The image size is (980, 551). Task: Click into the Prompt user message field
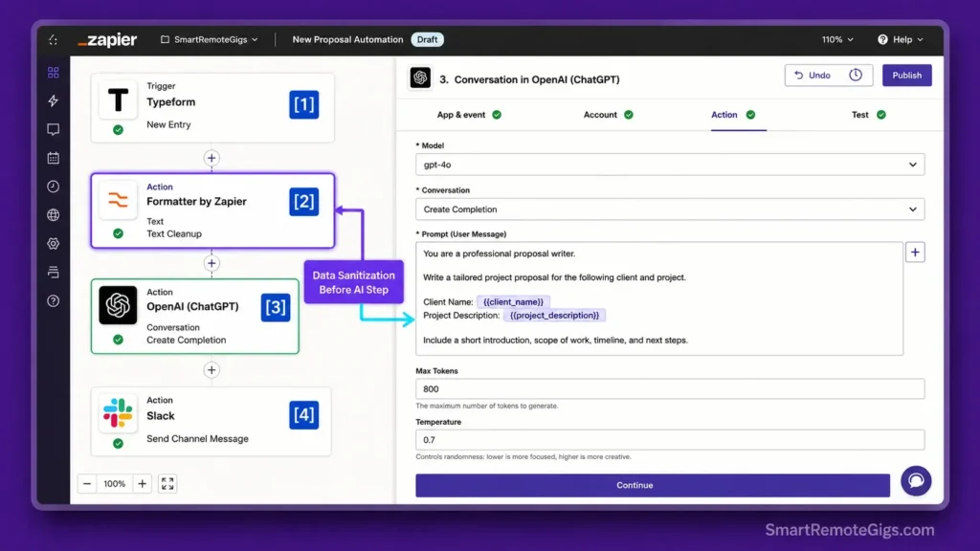coord(658,298)
